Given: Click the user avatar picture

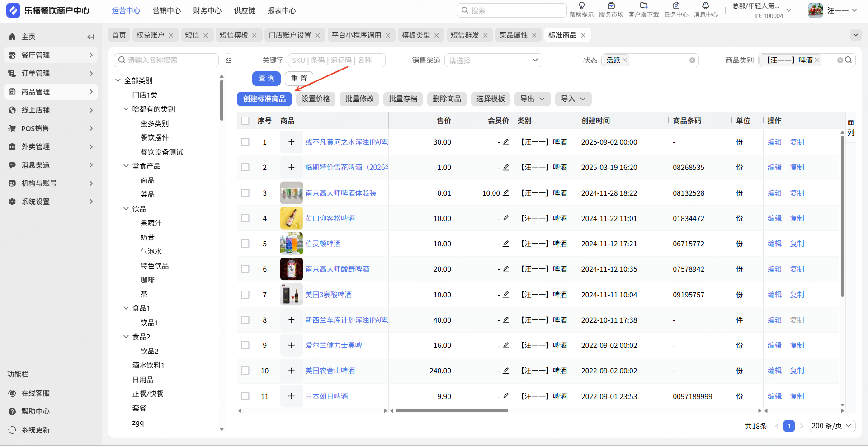Looking at the screenshot, I should point(816,10).
